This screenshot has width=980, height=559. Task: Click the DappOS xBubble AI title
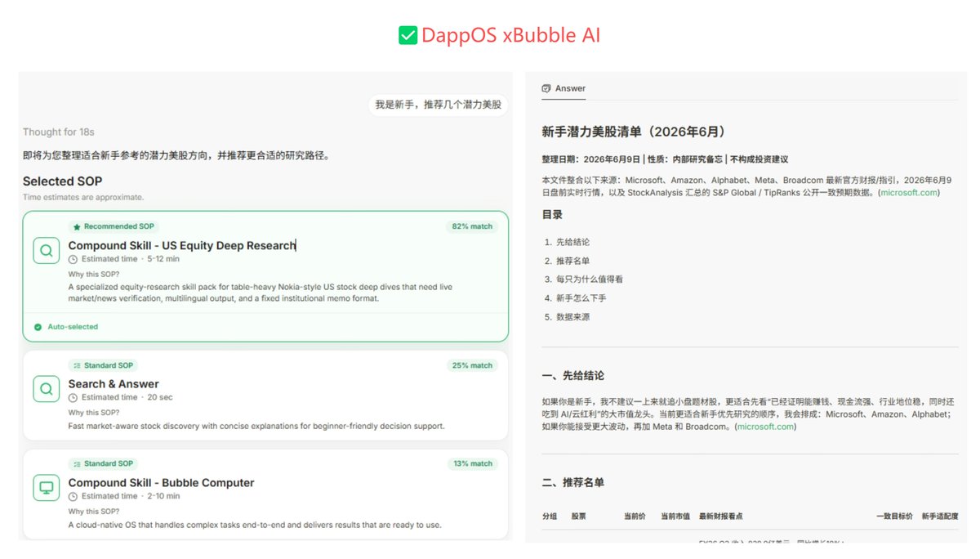tap(511, 35)
